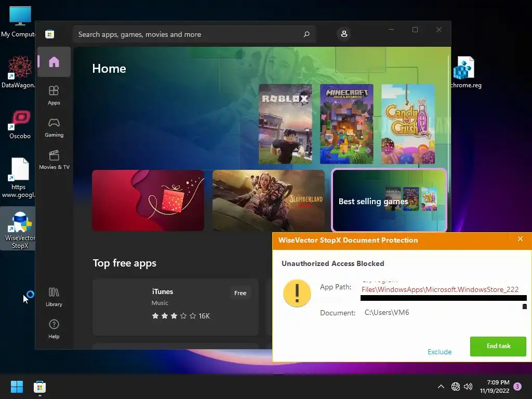
Task: Click the Home page heading in Store
Action: tap(109, 69)
